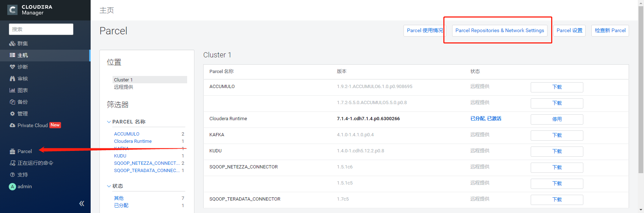Click the admin user avatar icon
644x213 pixels.
click(x=12, y=187)
